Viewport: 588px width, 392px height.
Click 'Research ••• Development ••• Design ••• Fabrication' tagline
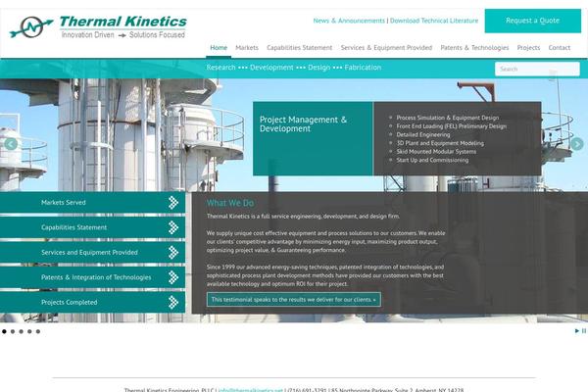point(294,68)
